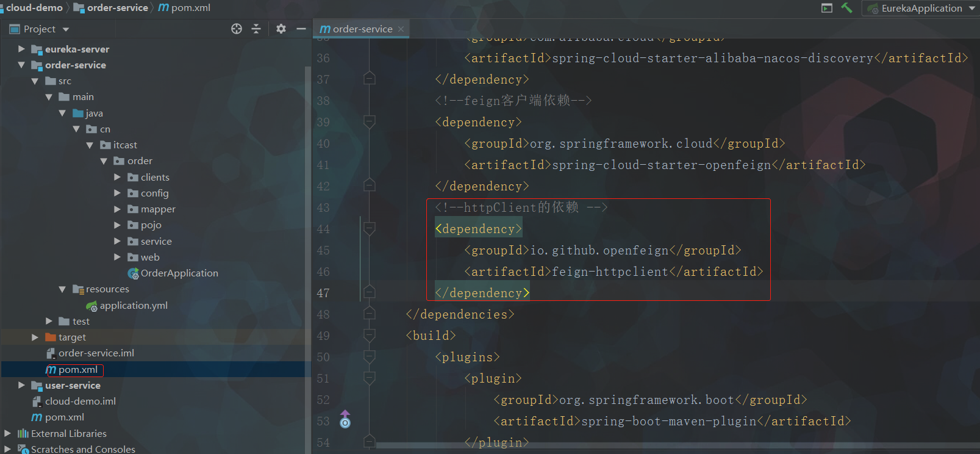
Task: Click the gutter override marker on line 53
Action: pyautogui.click(x=345, y=419)
